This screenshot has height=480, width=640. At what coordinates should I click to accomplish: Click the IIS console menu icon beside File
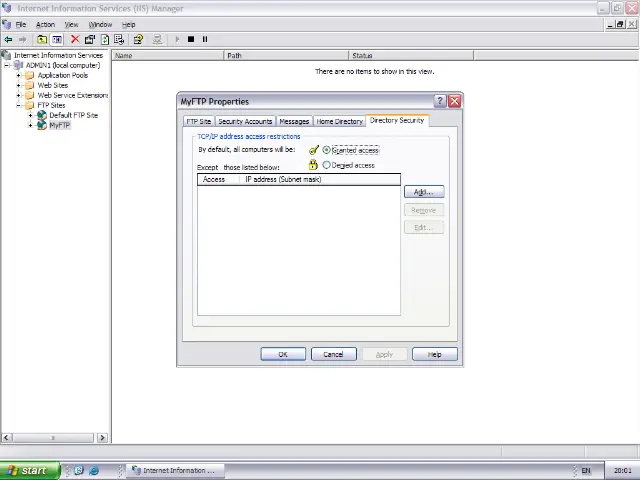(7, 24)
